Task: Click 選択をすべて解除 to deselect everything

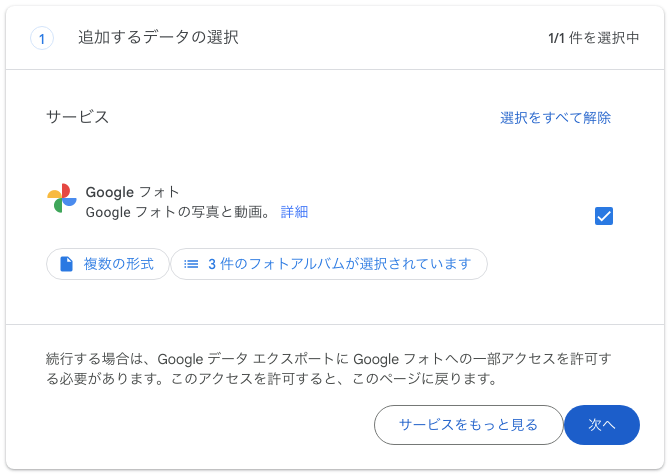Action: (x=555, y=118)
